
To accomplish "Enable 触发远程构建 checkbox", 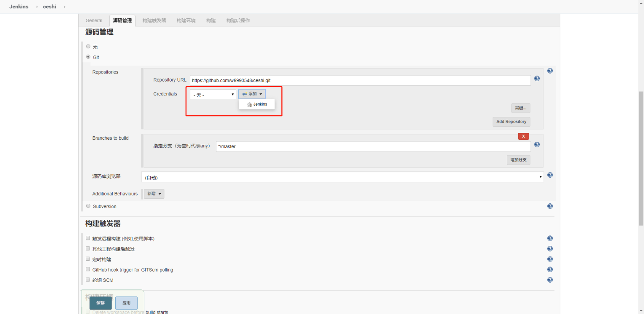I will click(88, 238).
